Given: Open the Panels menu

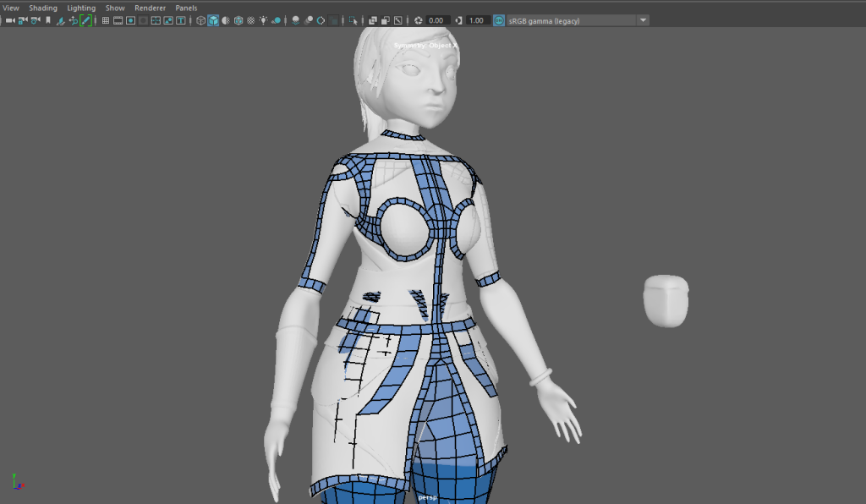Looking at the screenshot, I should point(186,8).
